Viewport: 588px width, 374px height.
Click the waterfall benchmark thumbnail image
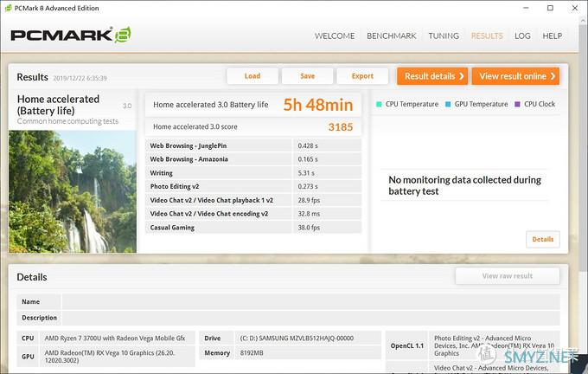coord(73,191)
